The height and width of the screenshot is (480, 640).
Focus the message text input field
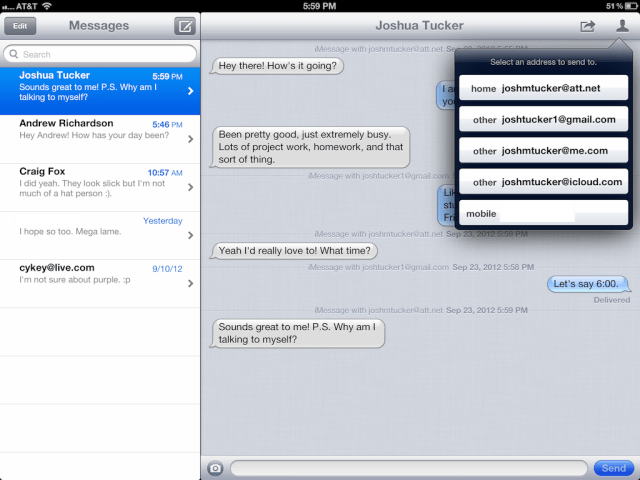pos(409,468)
